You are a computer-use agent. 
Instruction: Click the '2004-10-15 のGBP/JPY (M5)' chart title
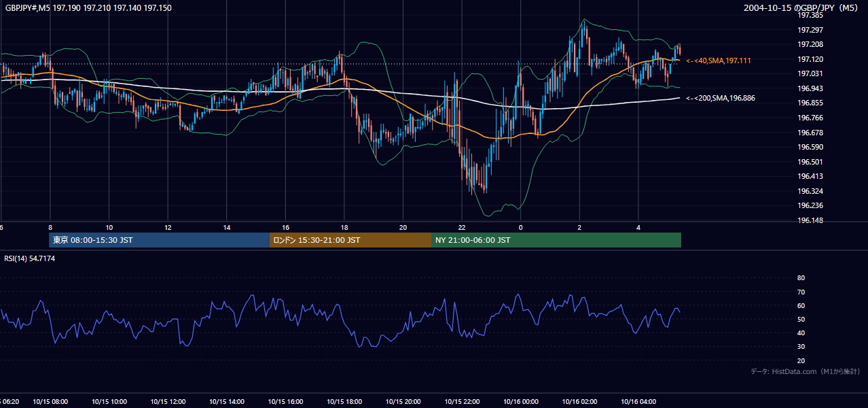coord(802,7)
